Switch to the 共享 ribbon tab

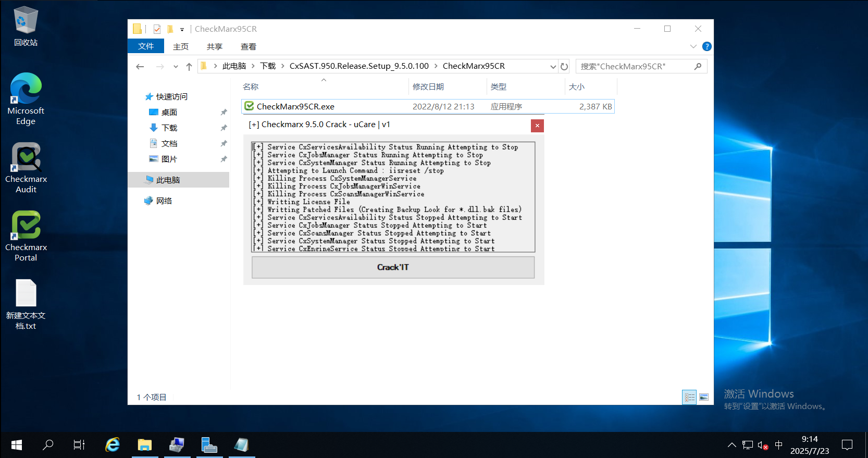coord(215,46)
